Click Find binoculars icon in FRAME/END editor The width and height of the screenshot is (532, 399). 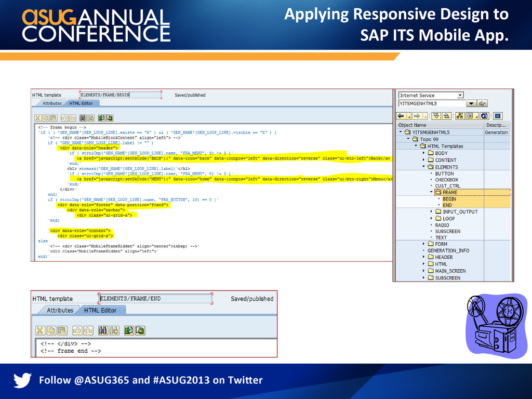(x=103, y=330)
